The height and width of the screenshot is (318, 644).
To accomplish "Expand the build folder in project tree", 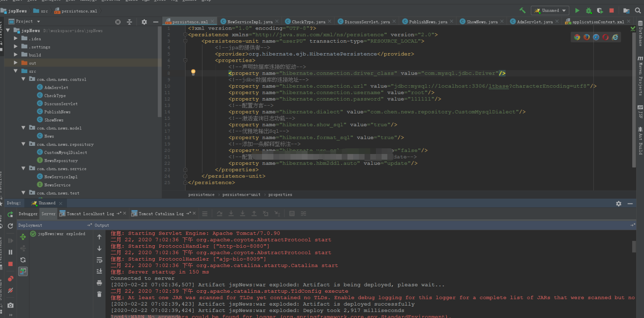I will (x=16, y=55).
